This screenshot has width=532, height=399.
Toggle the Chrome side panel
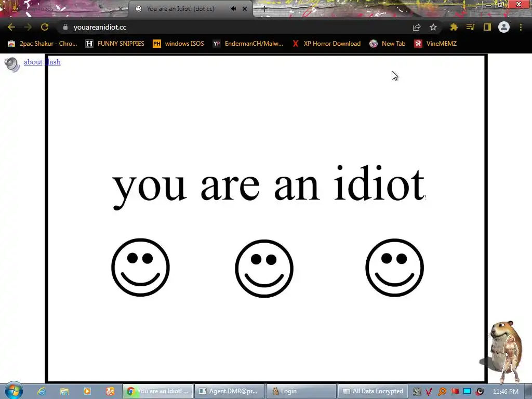pyautogui.click(x=487, y=27)
